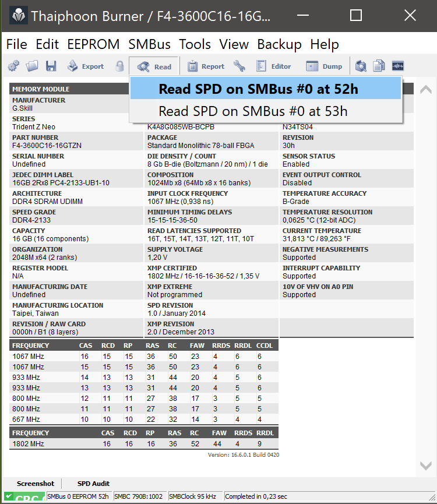Open the EEPROM menu

[93, 44]
